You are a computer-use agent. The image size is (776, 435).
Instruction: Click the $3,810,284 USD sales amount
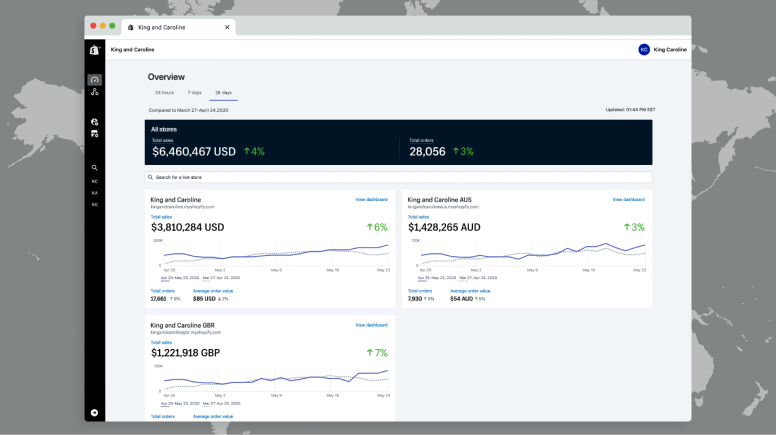point(188,227)
